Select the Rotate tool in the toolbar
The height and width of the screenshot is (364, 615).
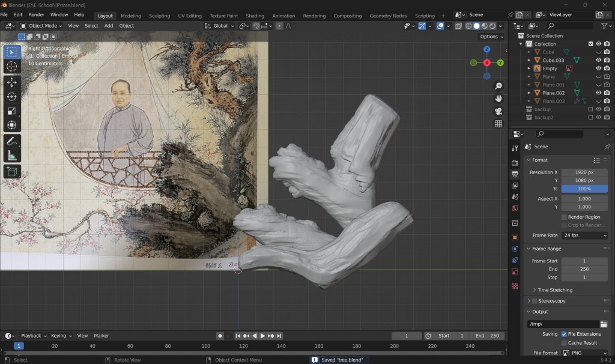[12, 96]
